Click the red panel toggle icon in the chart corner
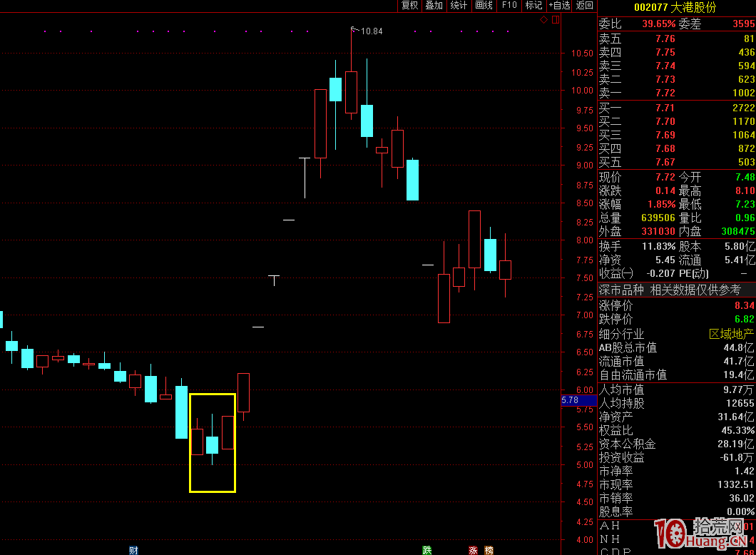Viewport: 756px width, 555px height. coord(556,20)
